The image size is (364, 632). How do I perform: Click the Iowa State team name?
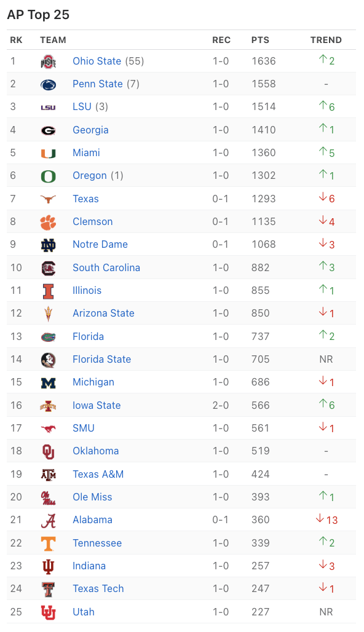coord(97,406)
